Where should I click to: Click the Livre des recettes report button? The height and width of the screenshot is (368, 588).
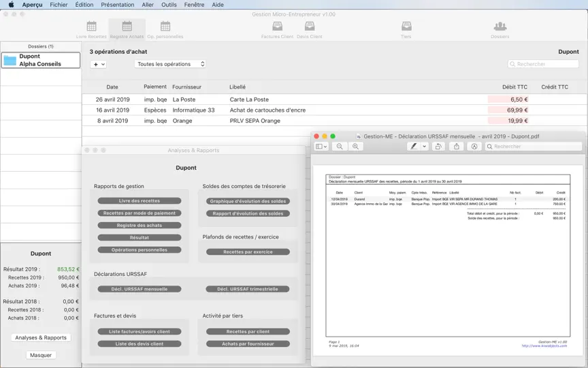point(140,201)
